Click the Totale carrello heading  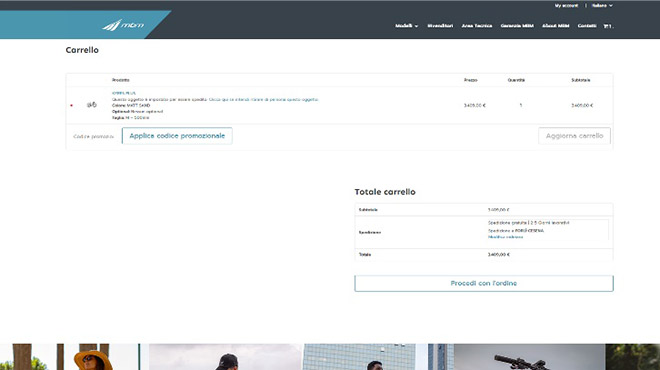(x=385, y=192)
